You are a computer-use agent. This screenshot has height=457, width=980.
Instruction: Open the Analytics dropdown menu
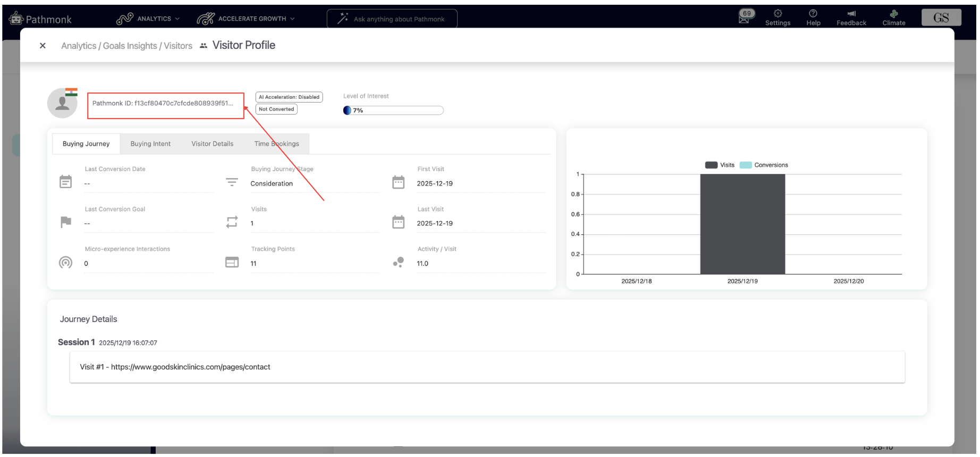pos(148,19)
